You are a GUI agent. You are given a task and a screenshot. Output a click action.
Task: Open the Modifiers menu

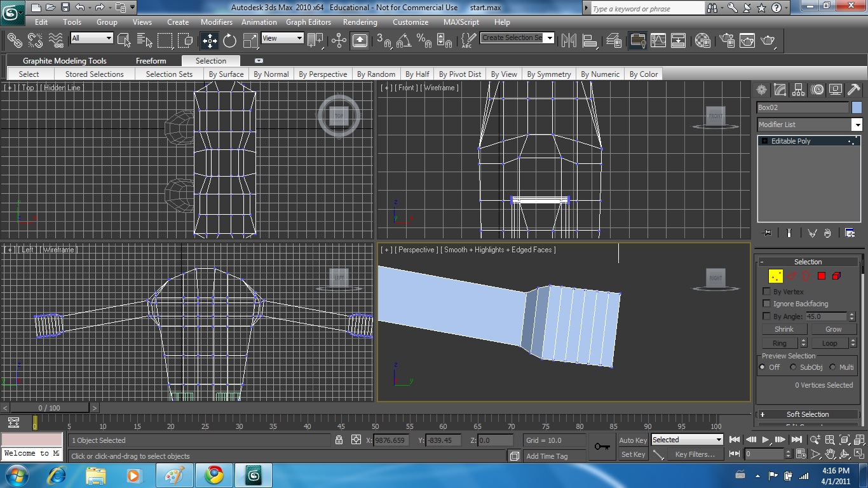tap(217, 22)
